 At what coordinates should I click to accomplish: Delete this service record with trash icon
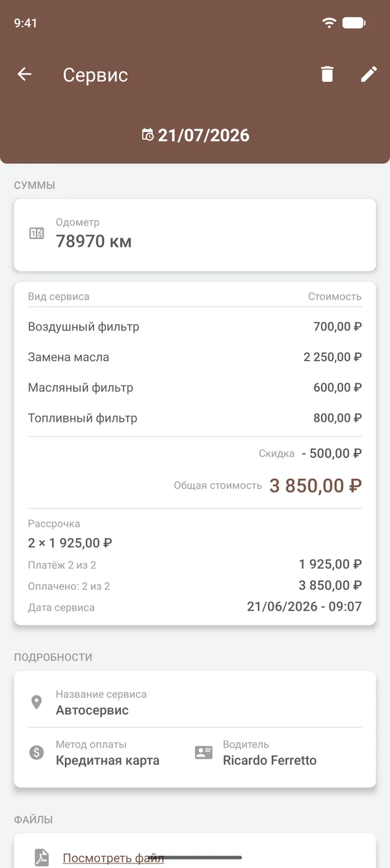[327, 74]
